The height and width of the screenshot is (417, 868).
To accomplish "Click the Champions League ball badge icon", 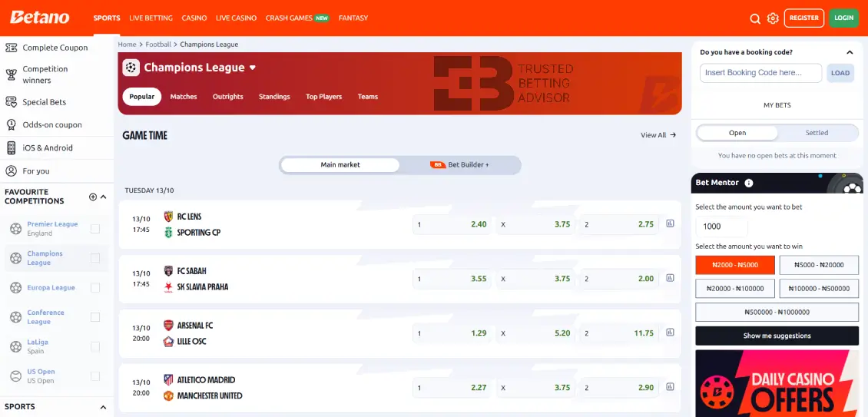I will click(131, 68).
